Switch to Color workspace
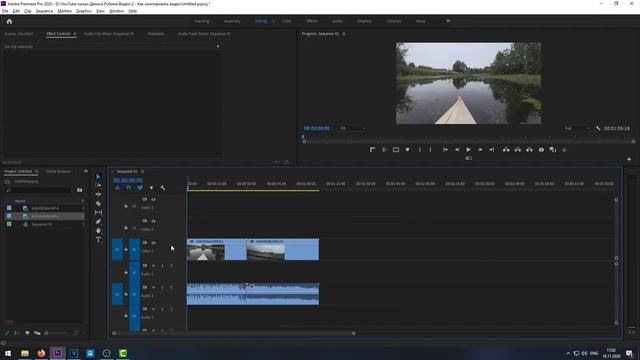This screenshot has width=640, height=360. (287, 21)
